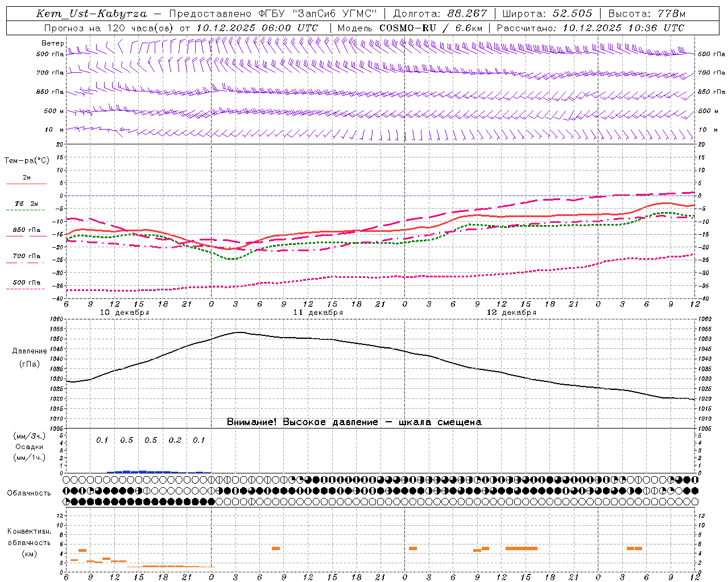Screen dimensions: 728x582
Task: Click the Давление pressure panel label
Action: pos(30,351)
